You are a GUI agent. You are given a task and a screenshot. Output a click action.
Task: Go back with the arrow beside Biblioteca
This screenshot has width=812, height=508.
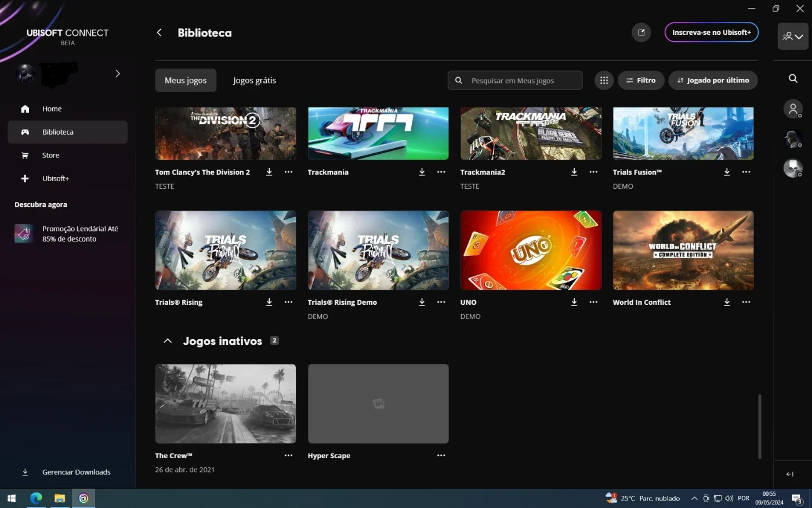tap(159, 33)
